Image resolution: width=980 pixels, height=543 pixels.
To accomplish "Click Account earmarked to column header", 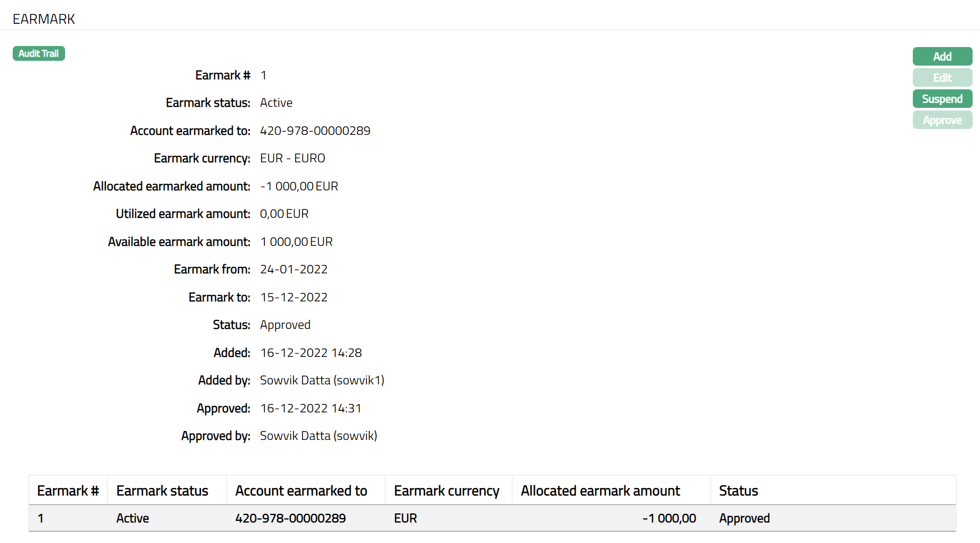I will (x=301, y=491).
